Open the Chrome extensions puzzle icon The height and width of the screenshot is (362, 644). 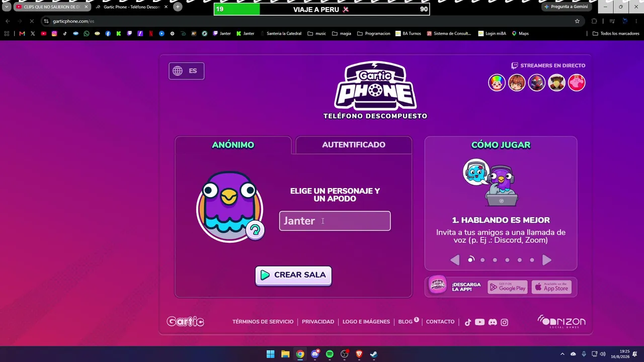[x=594, y=21]
